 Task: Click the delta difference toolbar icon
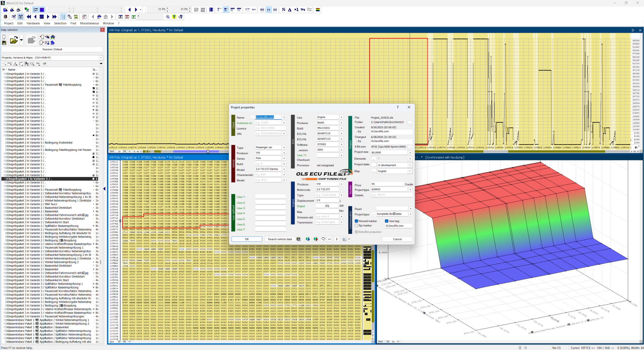click(290, 10)
